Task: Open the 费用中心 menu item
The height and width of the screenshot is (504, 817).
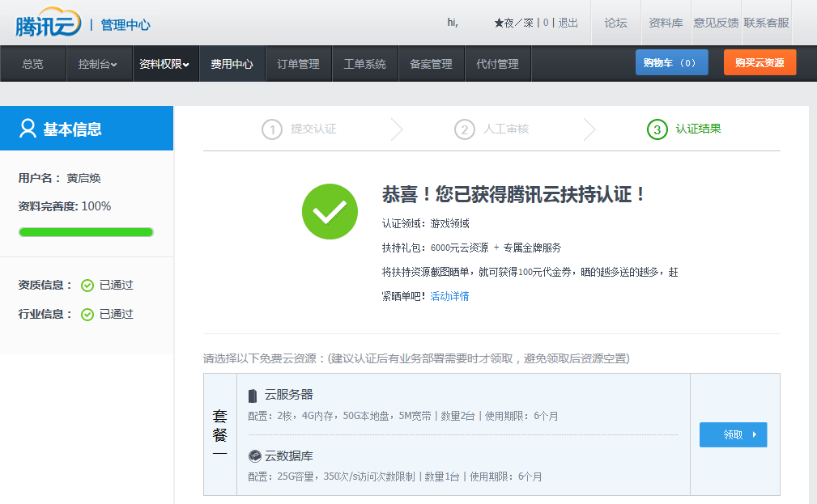Action: 232,64
